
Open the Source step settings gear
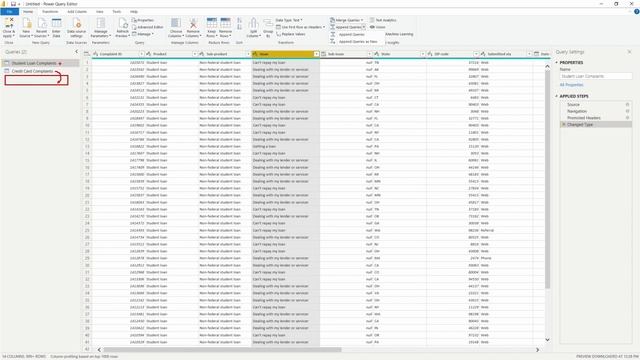pyautogui.click(x=627, y=104)
